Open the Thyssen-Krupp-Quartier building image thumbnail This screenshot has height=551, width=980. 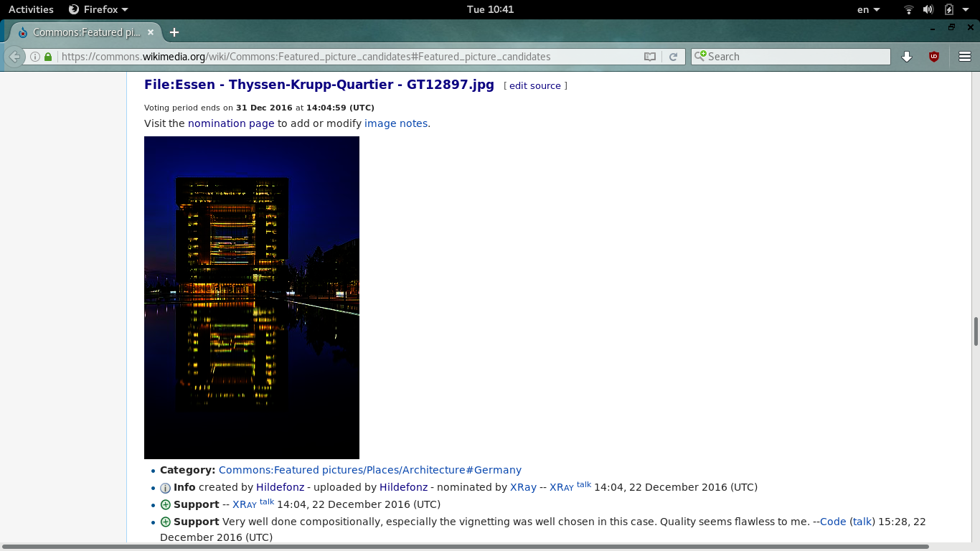(252, 298)
